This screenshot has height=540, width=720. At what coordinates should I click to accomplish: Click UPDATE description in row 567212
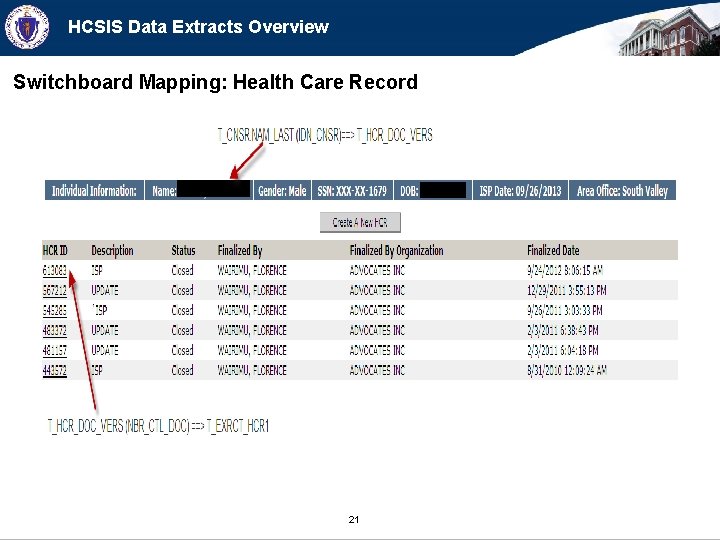click(x=105, y=291)
